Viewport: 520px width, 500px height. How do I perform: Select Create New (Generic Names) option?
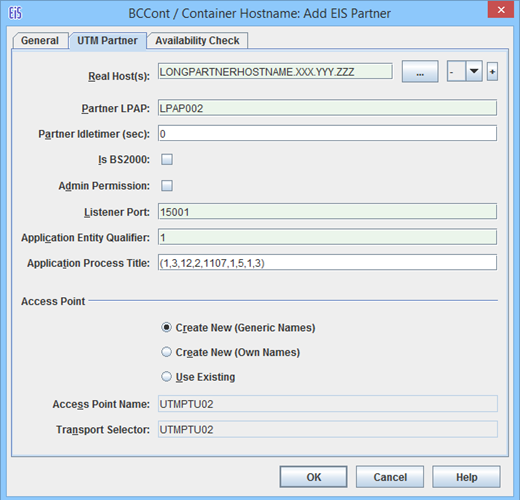click(x=166, y=327)
